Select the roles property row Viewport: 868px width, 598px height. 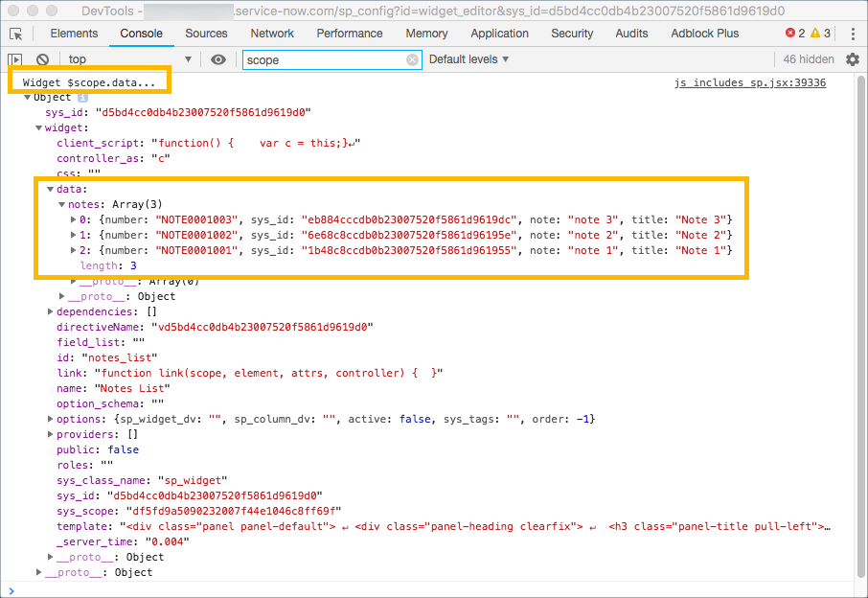point(84,465)
